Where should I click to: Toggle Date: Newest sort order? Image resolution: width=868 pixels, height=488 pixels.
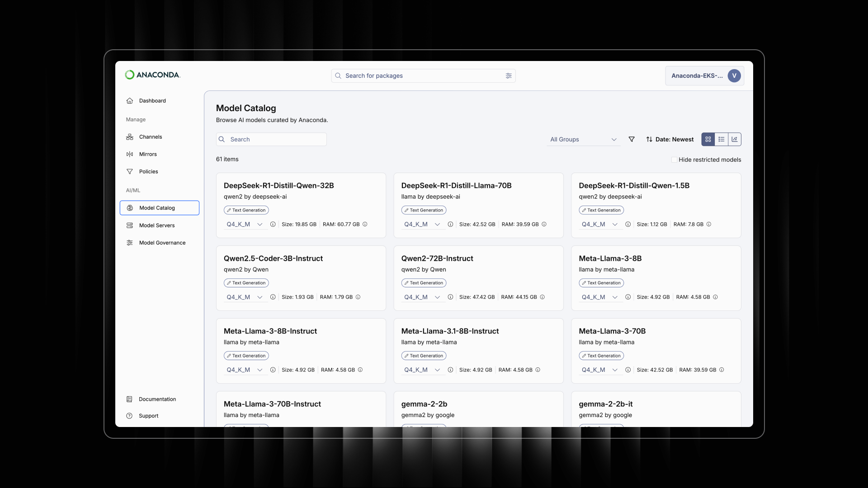point(670,139)
